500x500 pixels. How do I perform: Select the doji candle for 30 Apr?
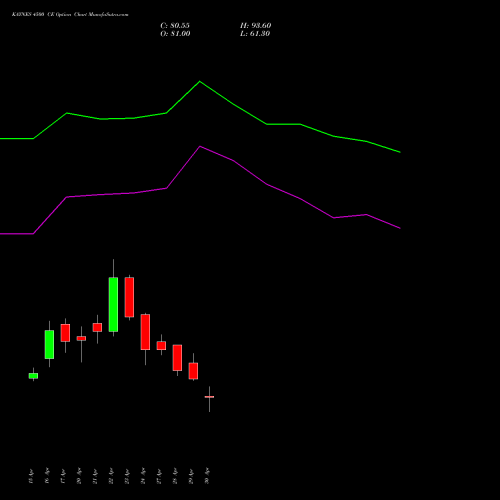pyautogui.click(x=209, y=397)
